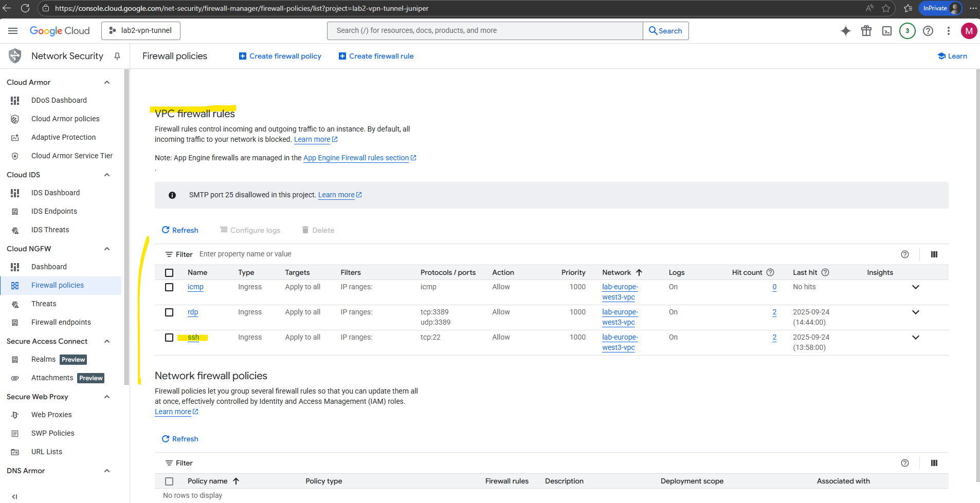Image resolution: width=980 pixels, height=503 pixels.
Task: Click Create firewall rule
Action: pos(376,56)
